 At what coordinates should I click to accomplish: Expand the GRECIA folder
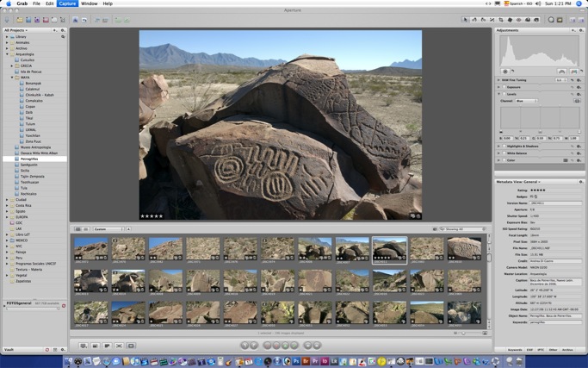[12, 65]
